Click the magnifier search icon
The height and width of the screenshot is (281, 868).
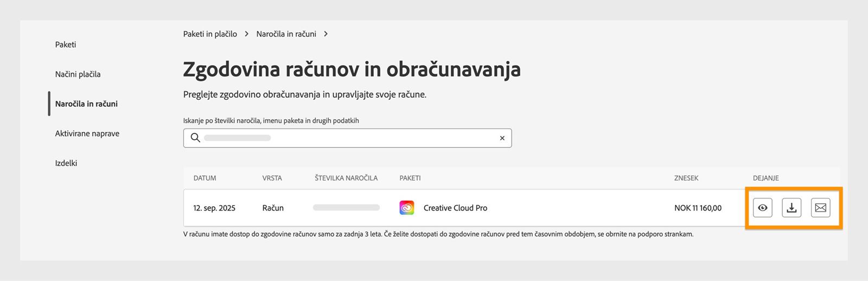pos(195,138)
